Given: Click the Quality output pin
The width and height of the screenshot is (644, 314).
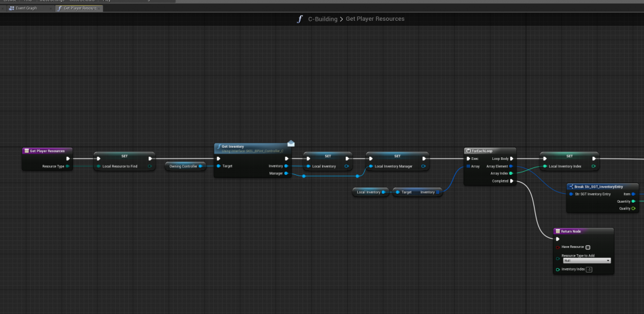Looking at the screenshot, I should click(x=633, y=208).
